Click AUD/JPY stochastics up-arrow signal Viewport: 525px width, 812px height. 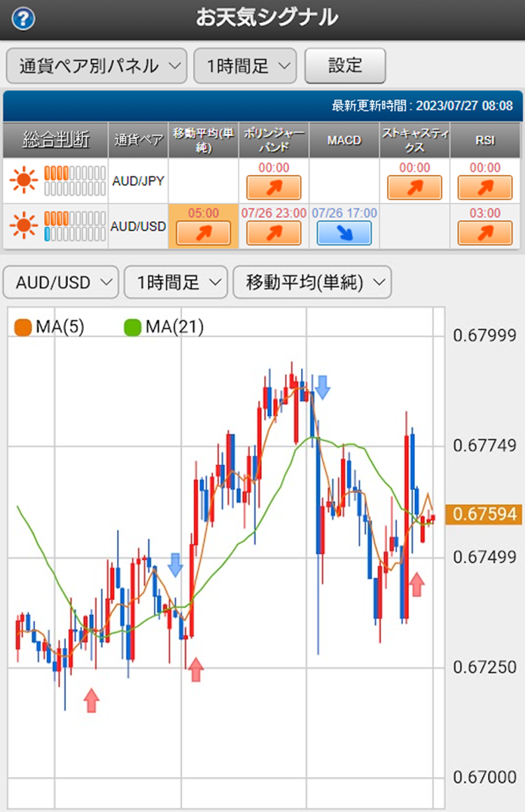[414, 187]
